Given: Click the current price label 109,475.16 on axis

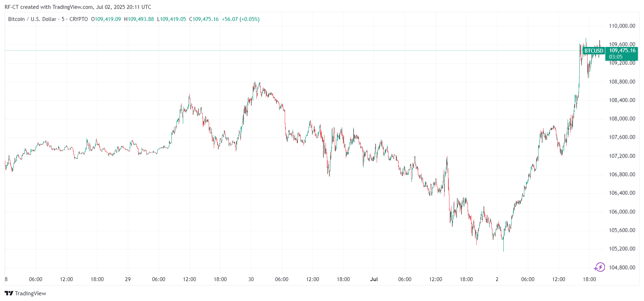Looking at the screenshot, I should [x=622, y=50].
